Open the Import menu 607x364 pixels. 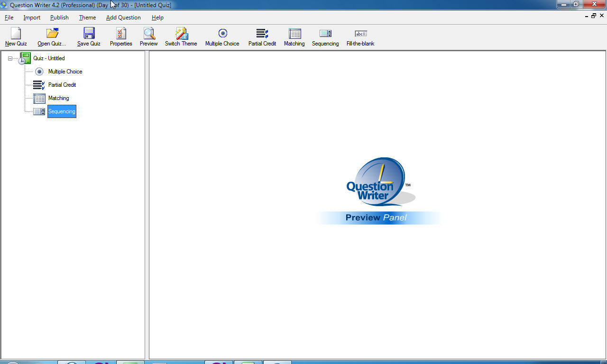point(32,18)
